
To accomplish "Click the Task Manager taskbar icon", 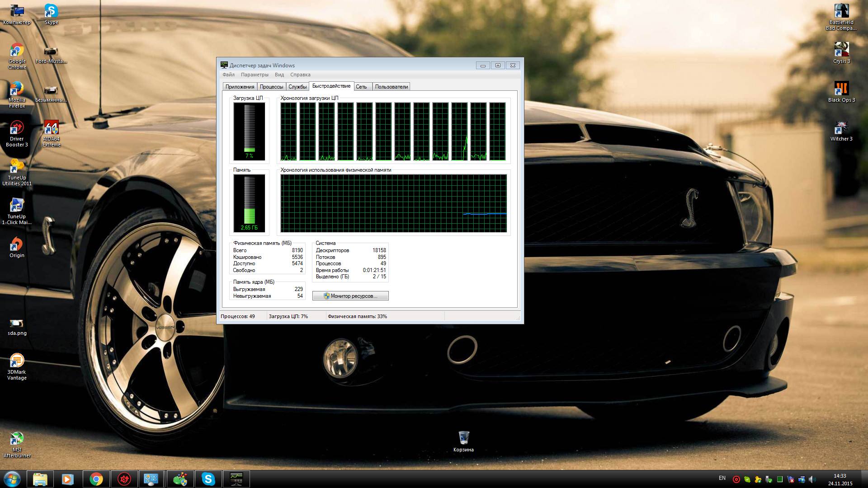I will 236,479.
